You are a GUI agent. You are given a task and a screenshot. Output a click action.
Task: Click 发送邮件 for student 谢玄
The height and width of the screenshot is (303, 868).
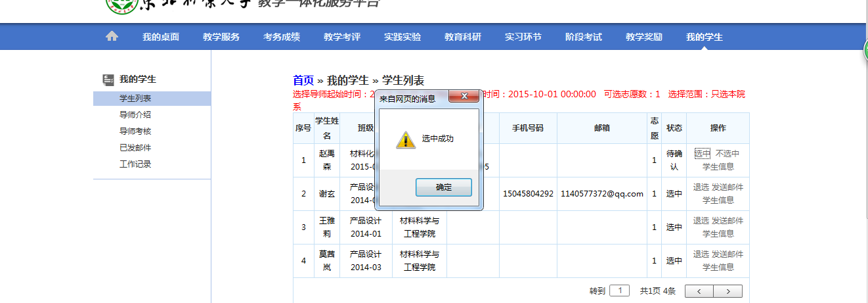click(x=727, y=187)
